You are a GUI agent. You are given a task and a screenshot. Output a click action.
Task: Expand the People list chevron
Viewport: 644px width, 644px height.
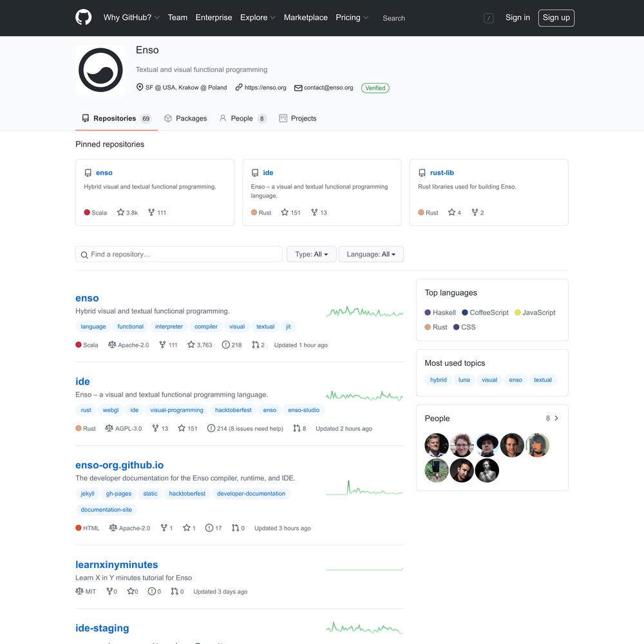556,418
